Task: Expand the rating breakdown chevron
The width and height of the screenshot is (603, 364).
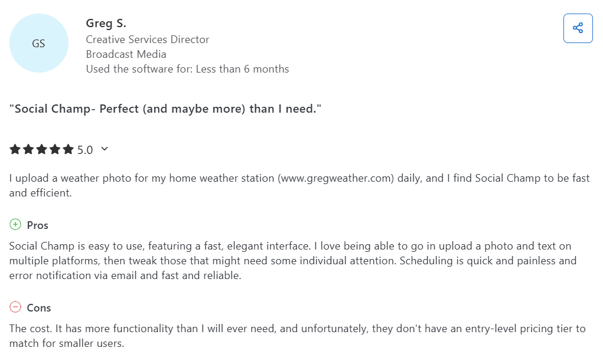Action: click(x=105, y=149)
